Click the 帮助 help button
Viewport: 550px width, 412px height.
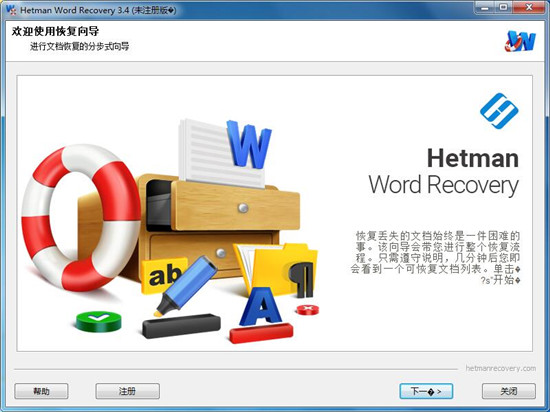[x=41, y=391]
